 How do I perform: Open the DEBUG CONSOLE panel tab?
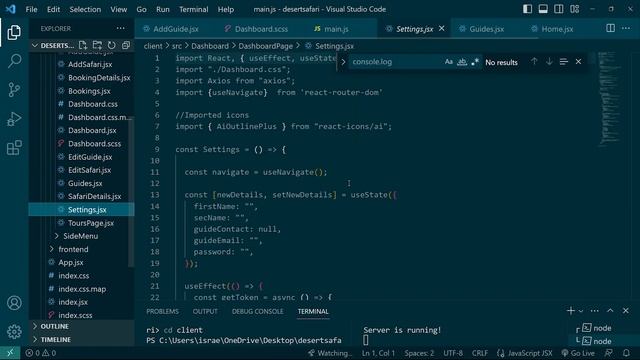click(257, 311)
